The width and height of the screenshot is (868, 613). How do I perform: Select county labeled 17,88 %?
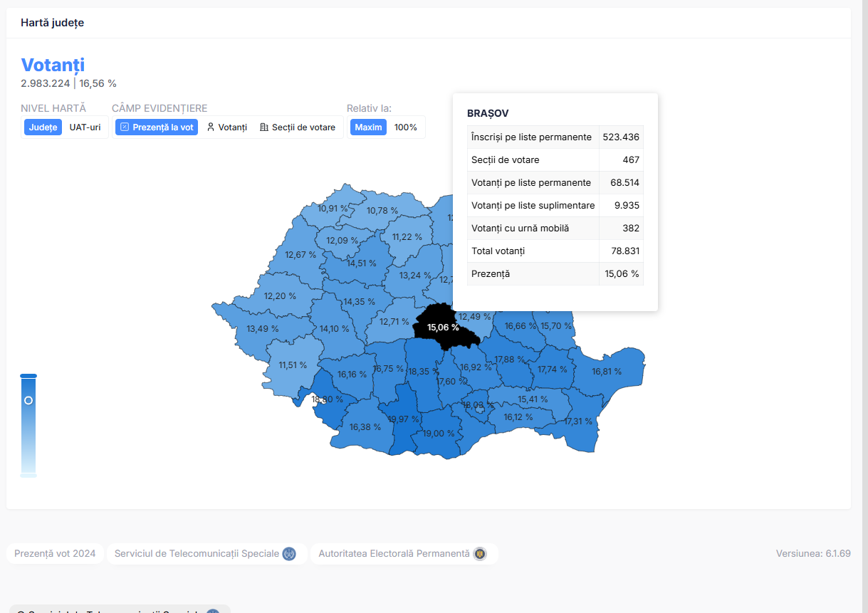coord(510,359)
